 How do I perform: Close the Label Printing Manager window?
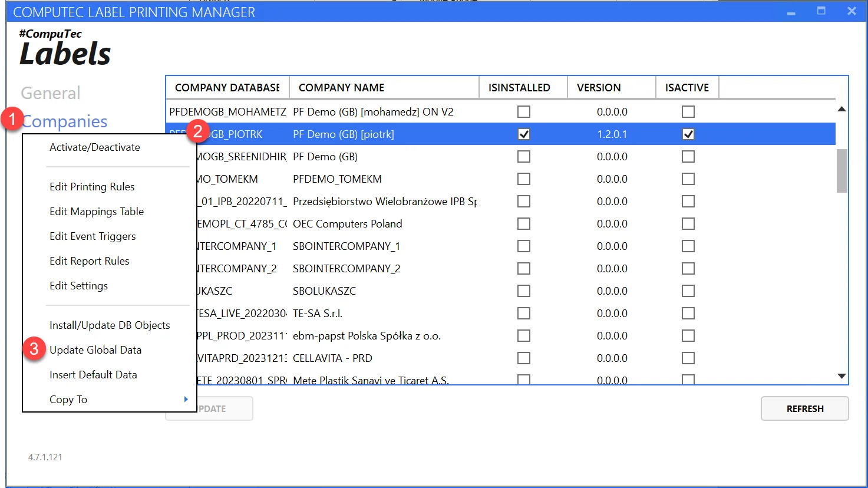point(851,11)
